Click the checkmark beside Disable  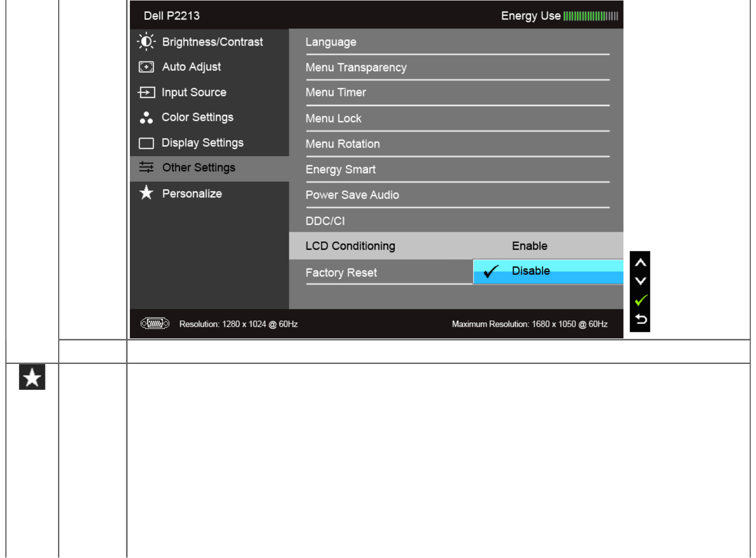click(491, 271)
